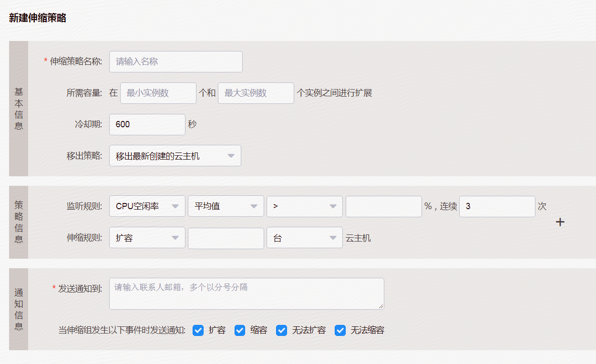Viewport: 596px width, 364px height.
Task: Click the host count field before 台
Action: (x=226, y=237)
